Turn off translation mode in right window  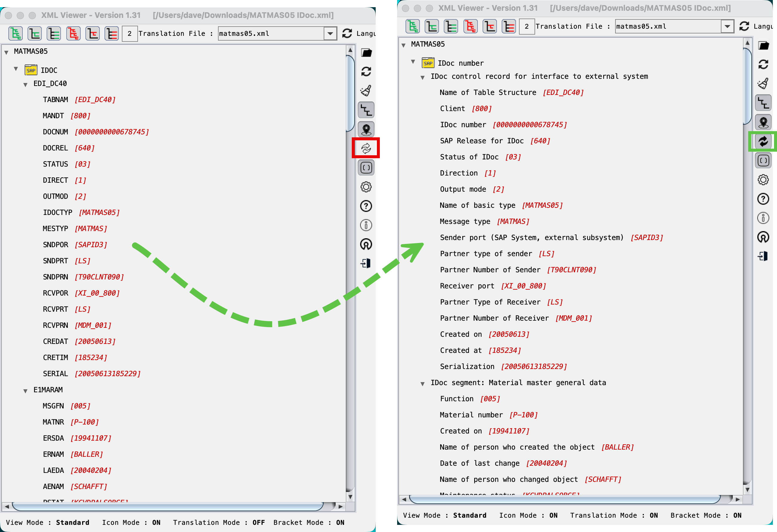click(x=763, y=141)
